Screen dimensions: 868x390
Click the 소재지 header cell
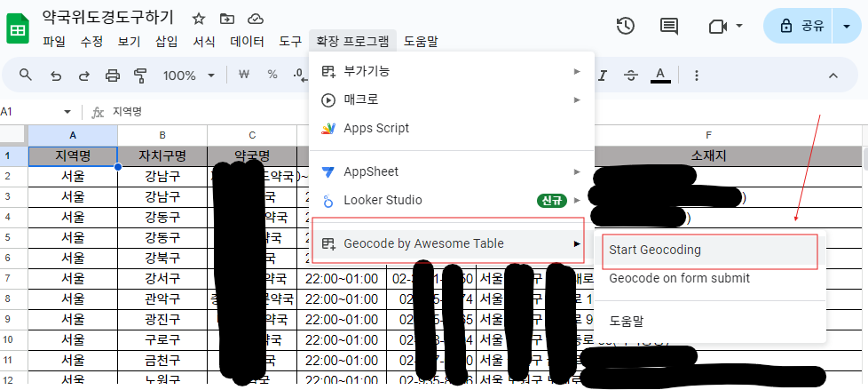pos(708,156)
